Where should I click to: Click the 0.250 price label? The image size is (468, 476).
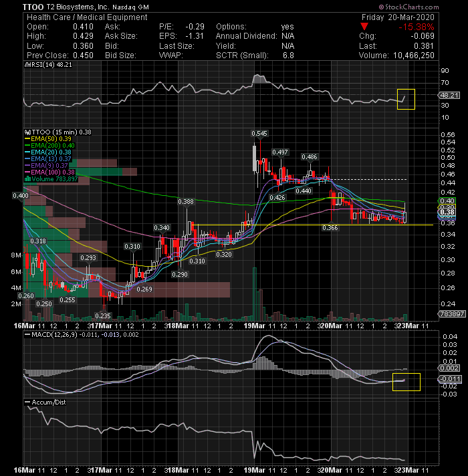point(44,304)
